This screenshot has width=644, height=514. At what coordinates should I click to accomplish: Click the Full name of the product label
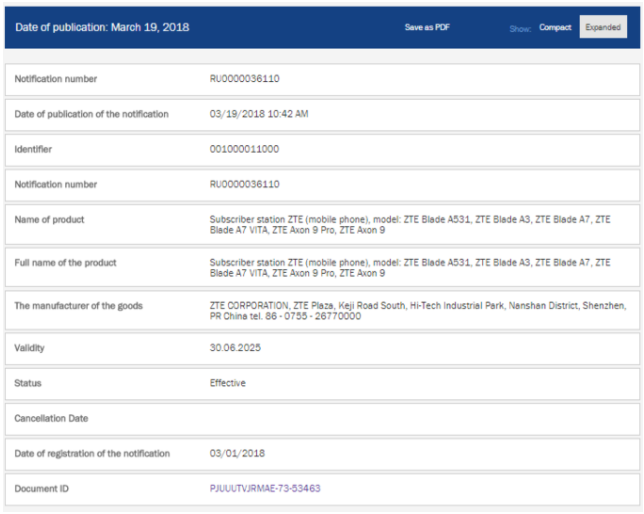(x=65, y=263)
